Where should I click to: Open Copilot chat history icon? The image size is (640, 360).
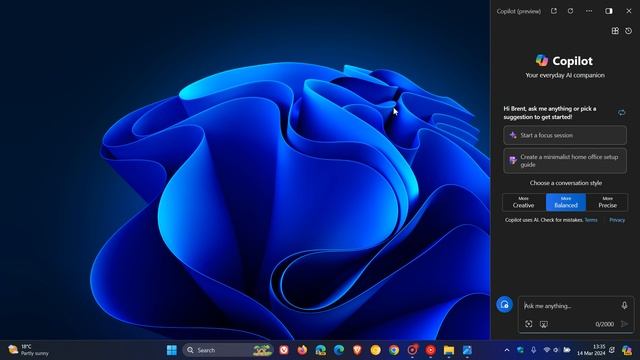point(629,31)
